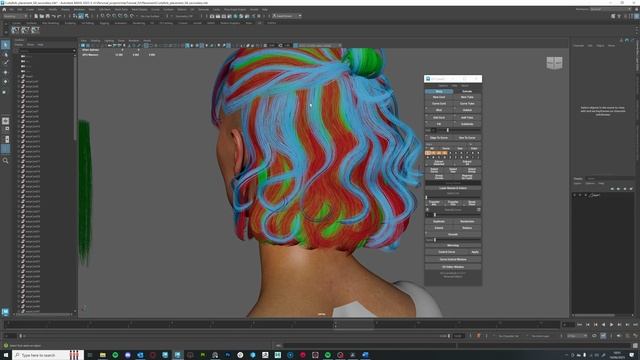Click the Render Current Frame icon
640x360 pixels.
[218, 16]
